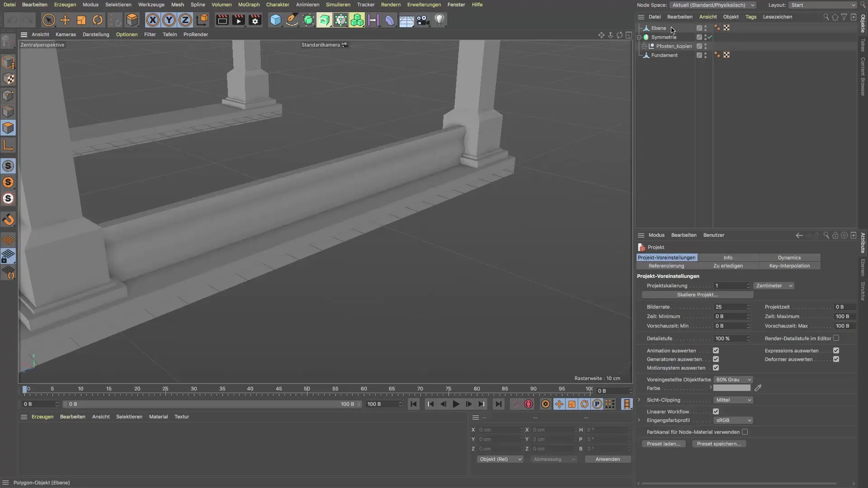Switch to the Referenzierung tab
Viewport: 868px width, 488px height.
pyautogui.click(x=666, y=266)
